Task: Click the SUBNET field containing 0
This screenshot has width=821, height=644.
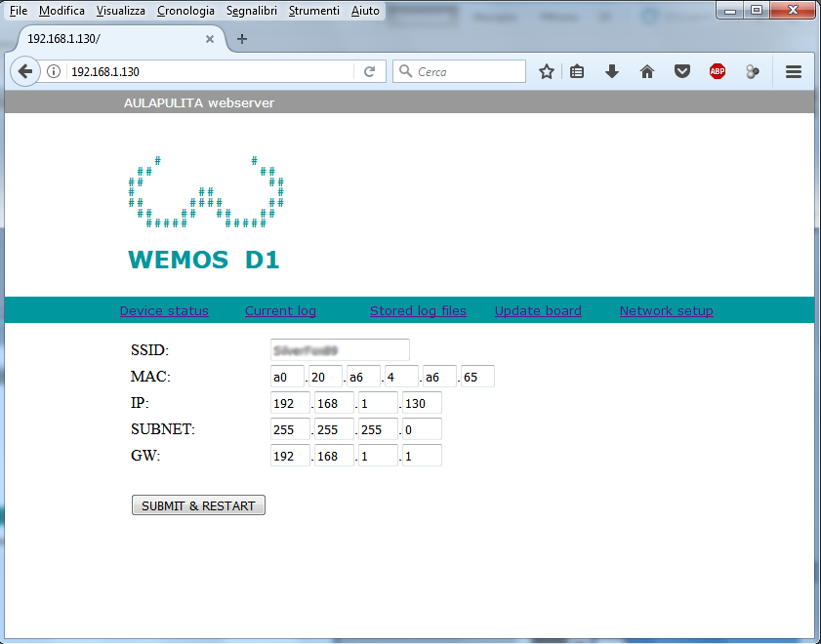Action: pyautogui.click(x=422, y=429)
